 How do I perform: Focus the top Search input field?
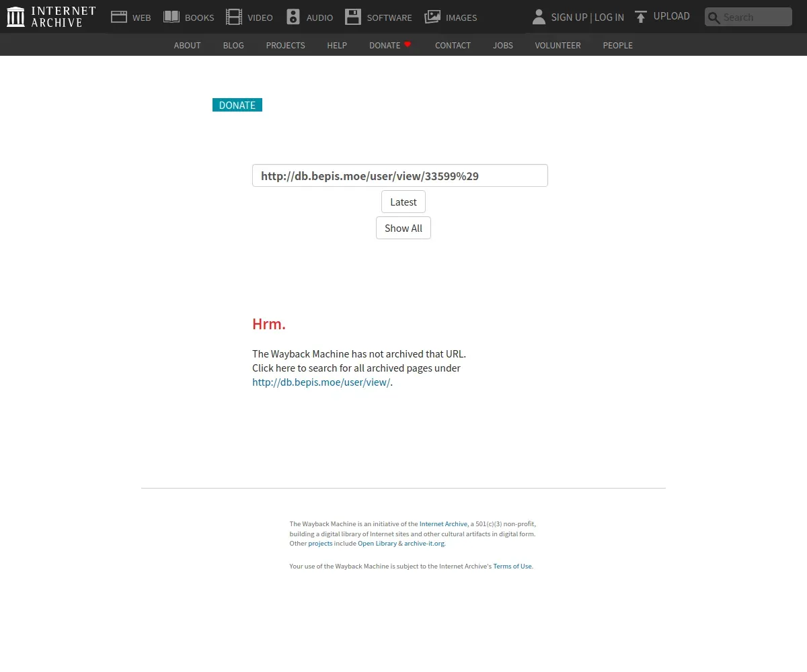pos(748,17)
